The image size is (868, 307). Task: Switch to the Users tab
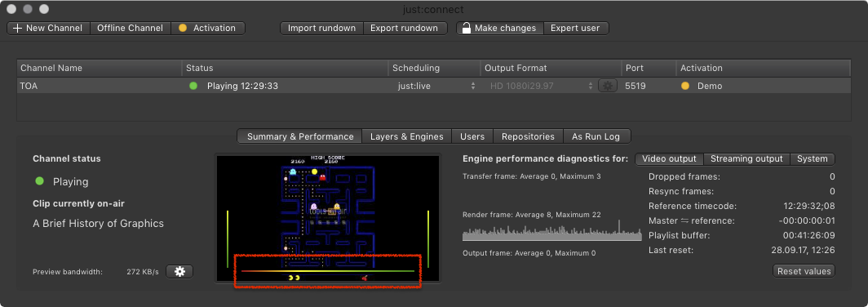pos(472,136)
